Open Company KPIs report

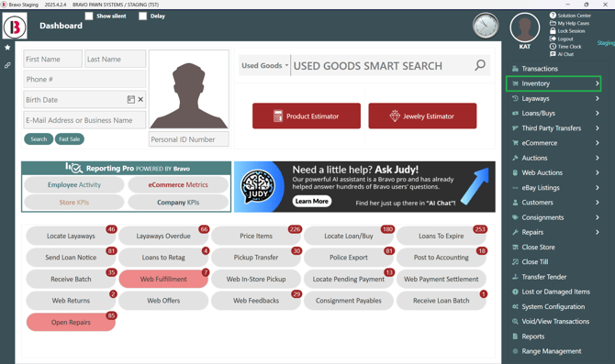point(178,203)
